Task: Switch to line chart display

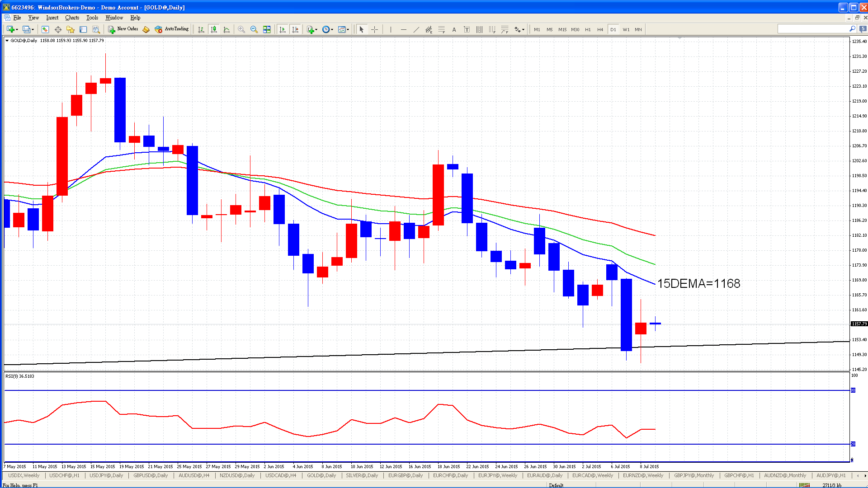Action: tap(226, 29)
